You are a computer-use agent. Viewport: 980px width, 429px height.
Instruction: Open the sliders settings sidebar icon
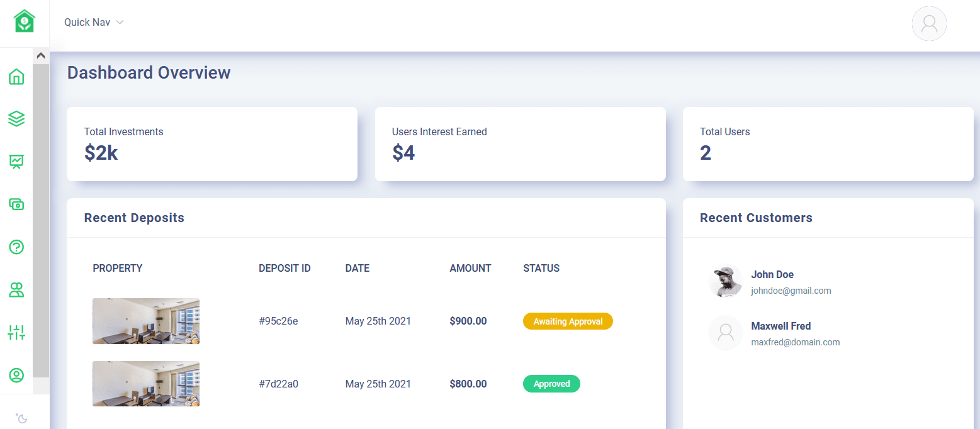coord(16,332)
